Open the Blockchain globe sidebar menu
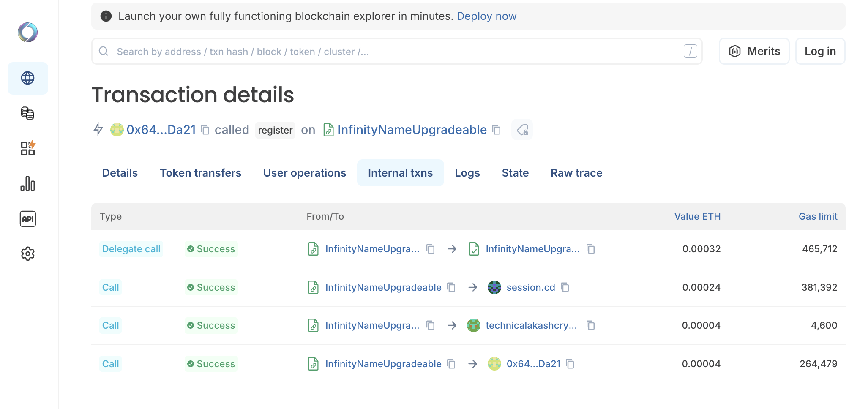Viewport: 868px width, 409px height. pyautogui.click(x=28, y=78)
